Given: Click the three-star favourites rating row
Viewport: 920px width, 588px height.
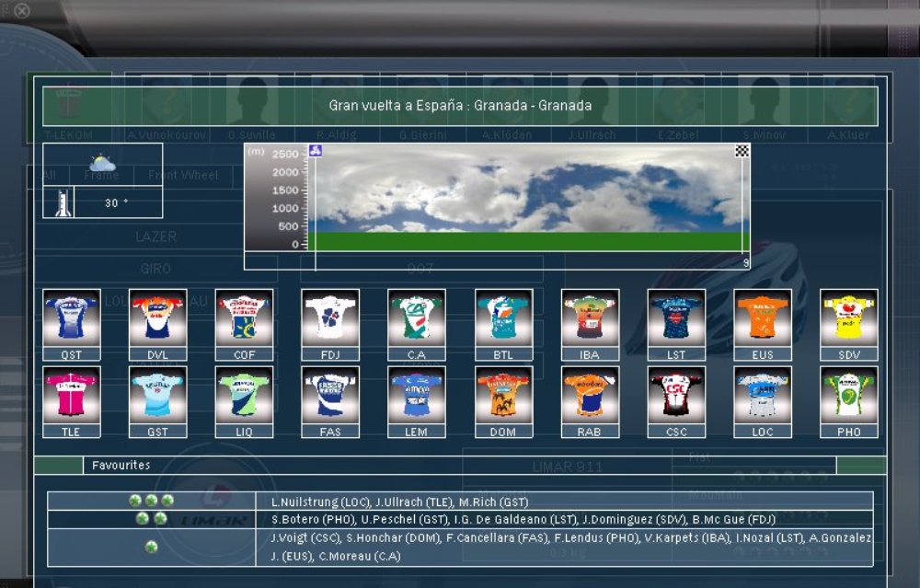Looking at the screenshot, I should [152, 501].
